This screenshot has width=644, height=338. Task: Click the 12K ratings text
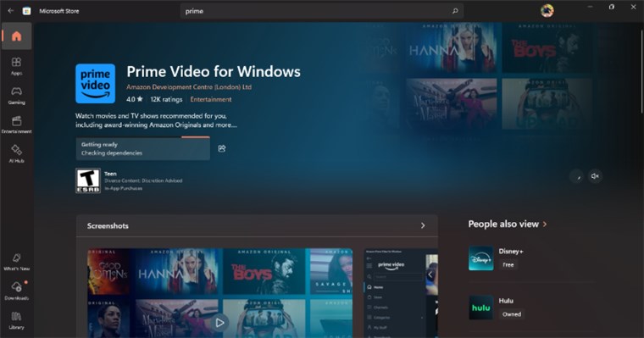(x=166, y=99)
